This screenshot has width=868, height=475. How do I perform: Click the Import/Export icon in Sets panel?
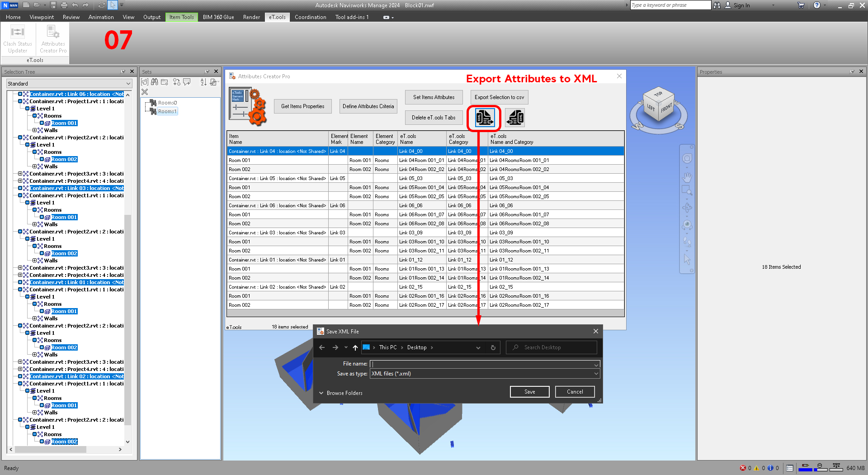(213, 82)
